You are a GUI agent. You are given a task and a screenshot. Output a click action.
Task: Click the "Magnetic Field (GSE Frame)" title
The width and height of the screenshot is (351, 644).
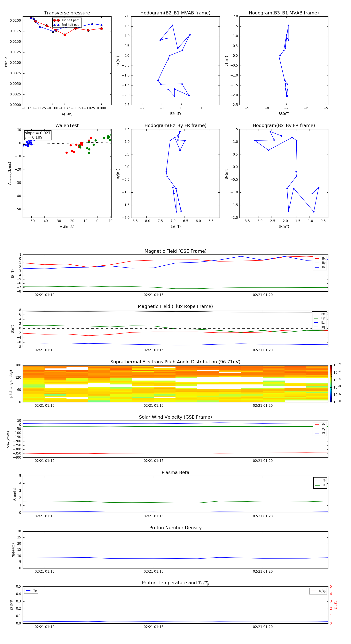click(x=175, y=251)
